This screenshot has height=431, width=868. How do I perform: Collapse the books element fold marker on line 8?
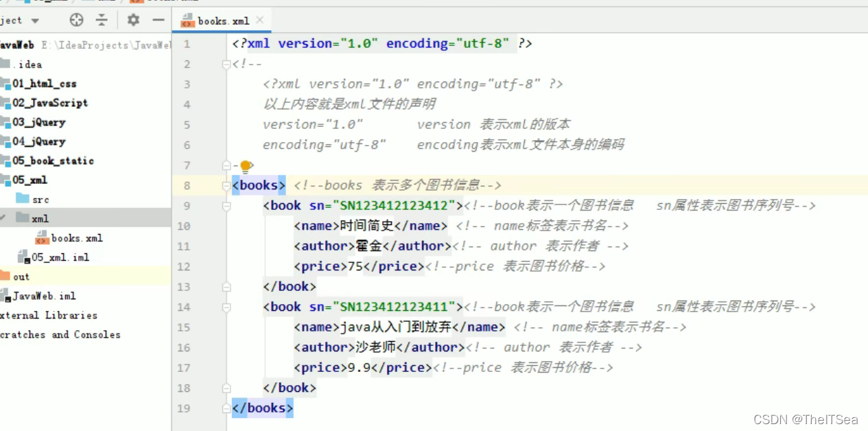pyautogui.click(x=227, y=185)
